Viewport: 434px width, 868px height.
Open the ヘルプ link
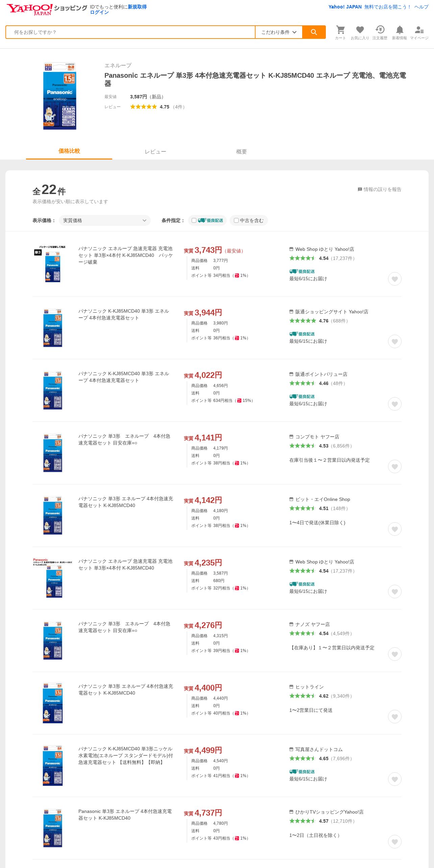[421, 7]
